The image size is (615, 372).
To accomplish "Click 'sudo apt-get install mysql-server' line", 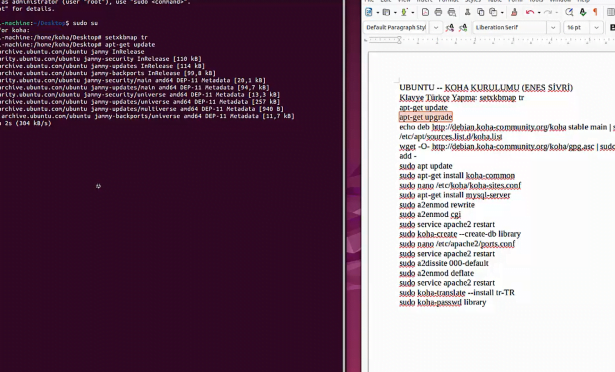I will coord(455,195).
